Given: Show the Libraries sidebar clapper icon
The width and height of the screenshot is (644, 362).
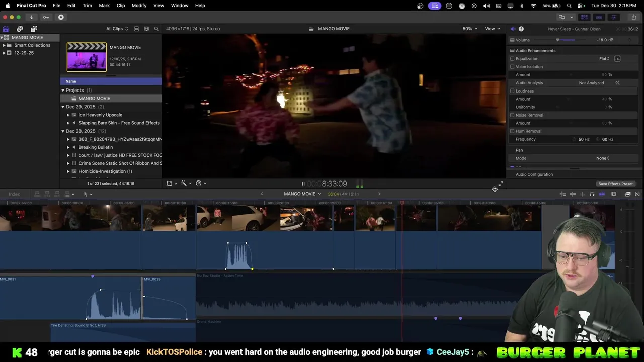Looking at the screenshot, I should (x=6, y=29).
